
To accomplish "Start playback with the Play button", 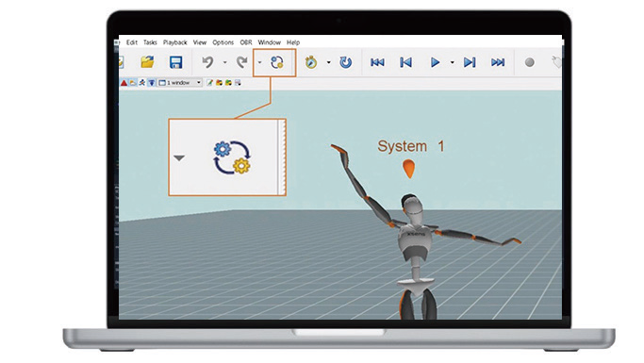I will click(435, 62).
